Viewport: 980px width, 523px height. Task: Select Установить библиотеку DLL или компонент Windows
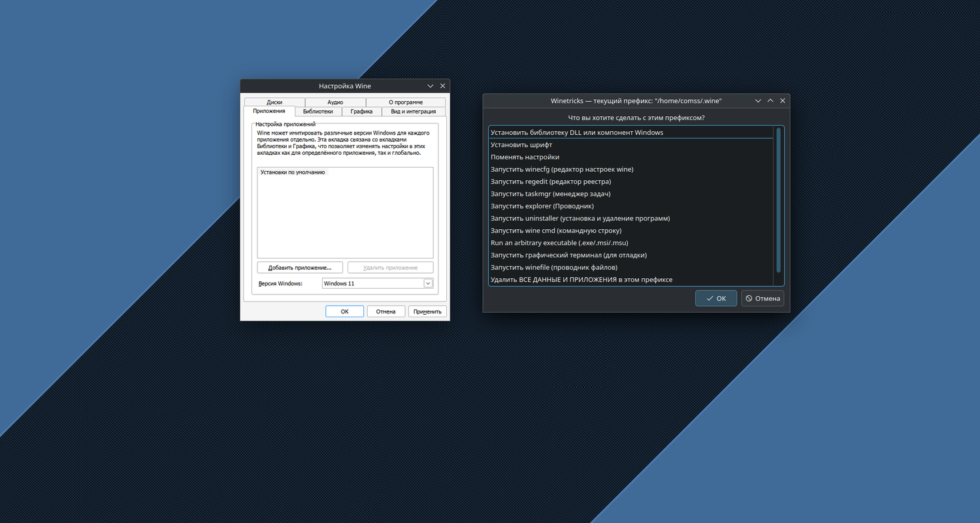point(631,133)
